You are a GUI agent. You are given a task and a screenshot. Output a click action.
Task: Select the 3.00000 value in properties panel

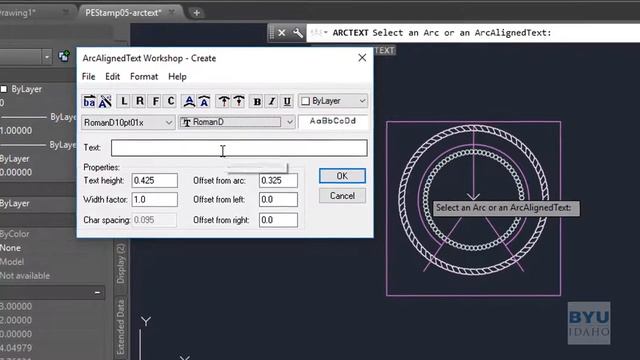coord(16,306)
